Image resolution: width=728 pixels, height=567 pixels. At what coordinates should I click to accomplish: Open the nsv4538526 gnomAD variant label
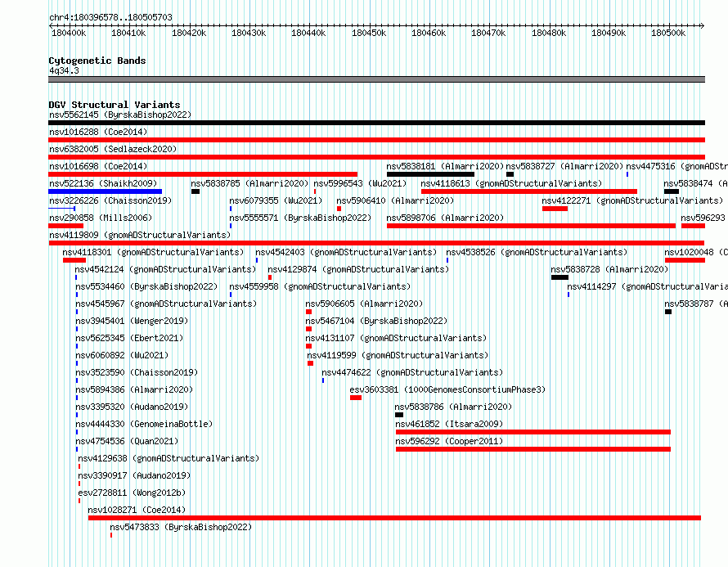pyautogui.click(x=537, y=252)
